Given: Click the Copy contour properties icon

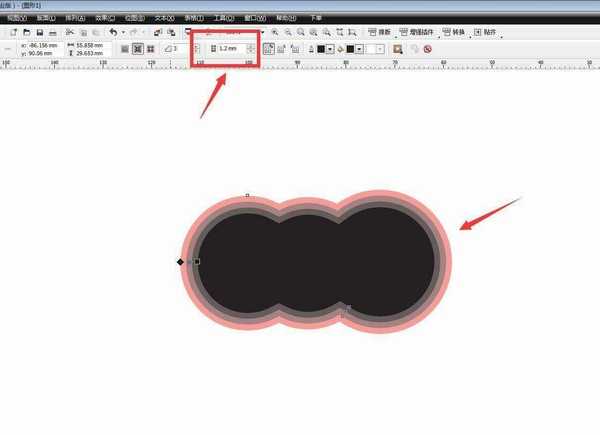Looking at the screenshot, I should pyautogui.click(x=398, y=49).
